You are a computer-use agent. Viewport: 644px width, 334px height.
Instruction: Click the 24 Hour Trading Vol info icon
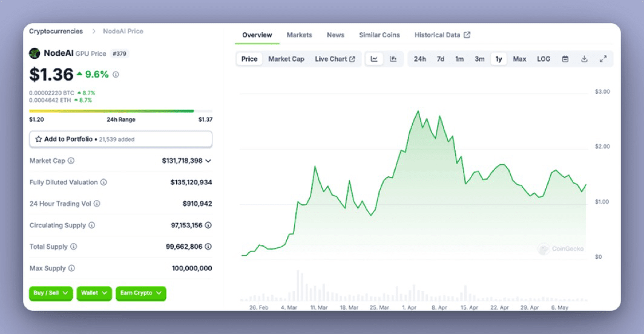[x=97, y=203]
